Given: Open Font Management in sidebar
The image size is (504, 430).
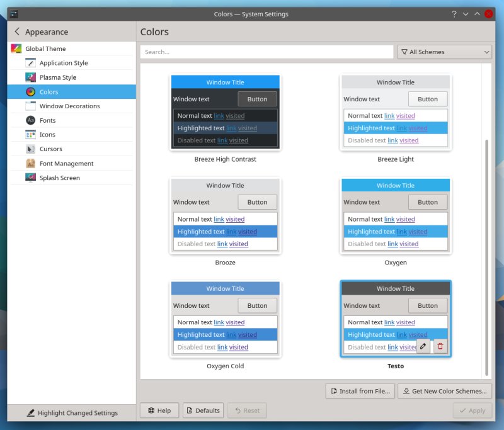Looking at the screenshot, I should click(x=66, y=164).
